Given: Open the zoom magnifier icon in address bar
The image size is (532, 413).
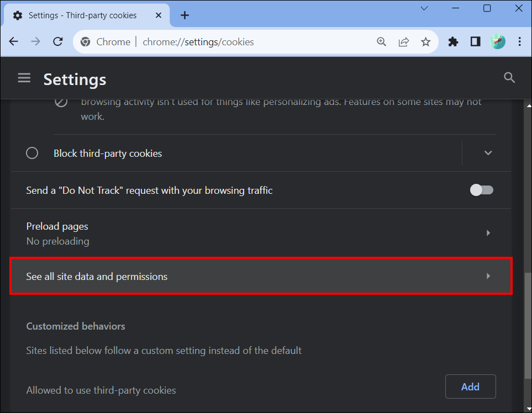Looking at the screenshot, I should click(381, 42).
